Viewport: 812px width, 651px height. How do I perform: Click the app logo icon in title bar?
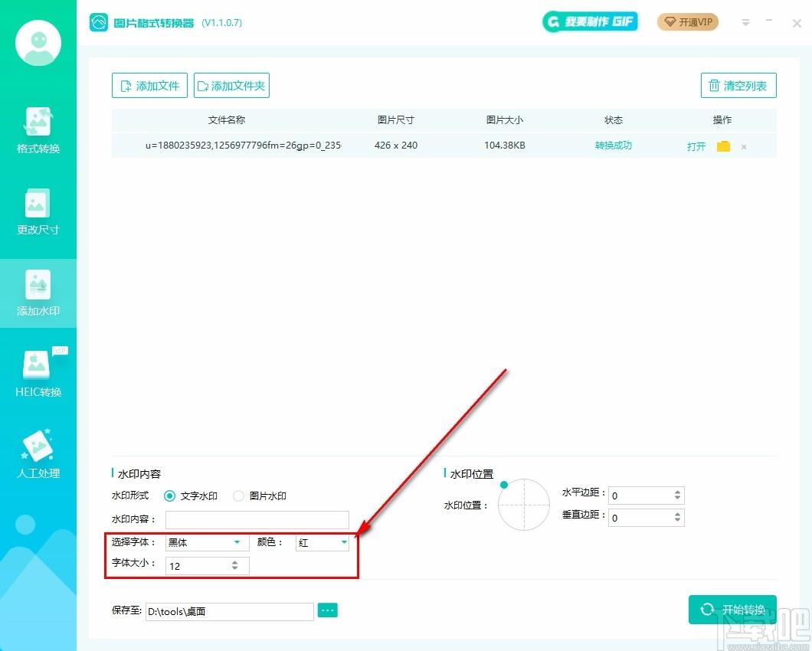coord(98,22)
